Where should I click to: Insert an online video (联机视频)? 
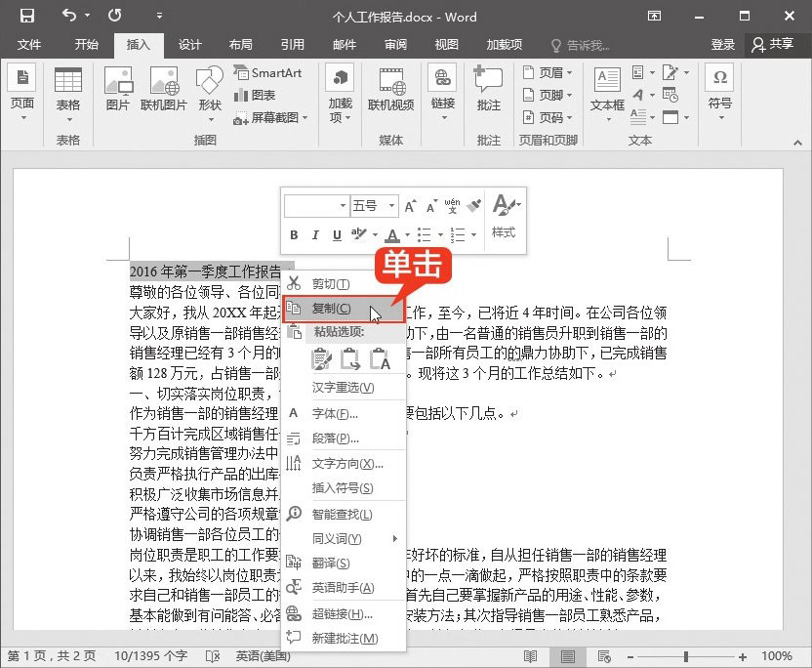tap(390, 88)
